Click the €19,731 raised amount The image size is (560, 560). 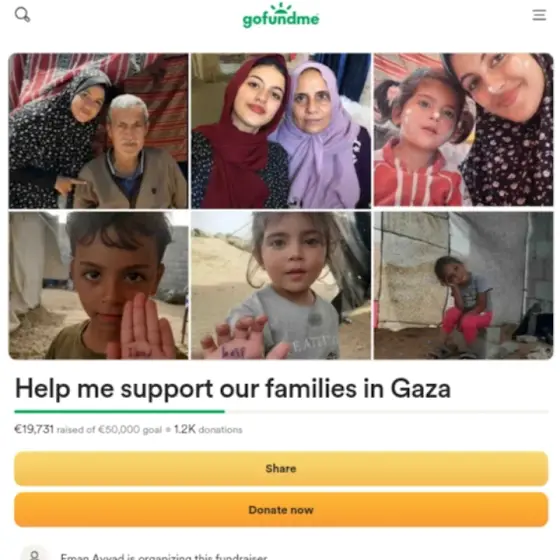click(x=34, y=429)
